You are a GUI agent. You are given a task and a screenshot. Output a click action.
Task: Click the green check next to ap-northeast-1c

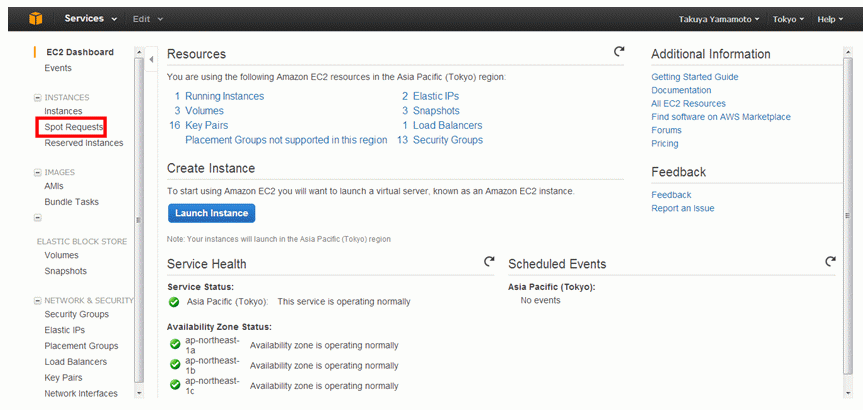click(175, 385)
